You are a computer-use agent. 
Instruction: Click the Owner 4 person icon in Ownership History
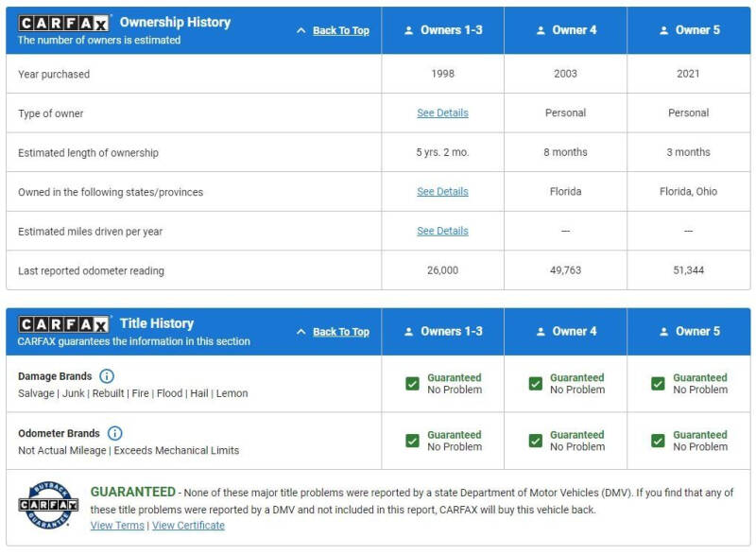point(541,30)
